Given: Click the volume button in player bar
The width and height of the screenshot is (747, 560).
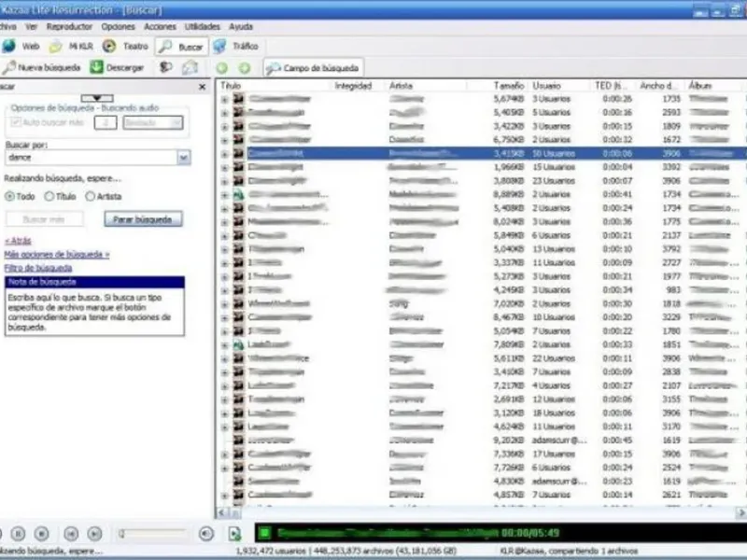Looking at the screenshot, I should pyautogui.click(x=206, y=534).
